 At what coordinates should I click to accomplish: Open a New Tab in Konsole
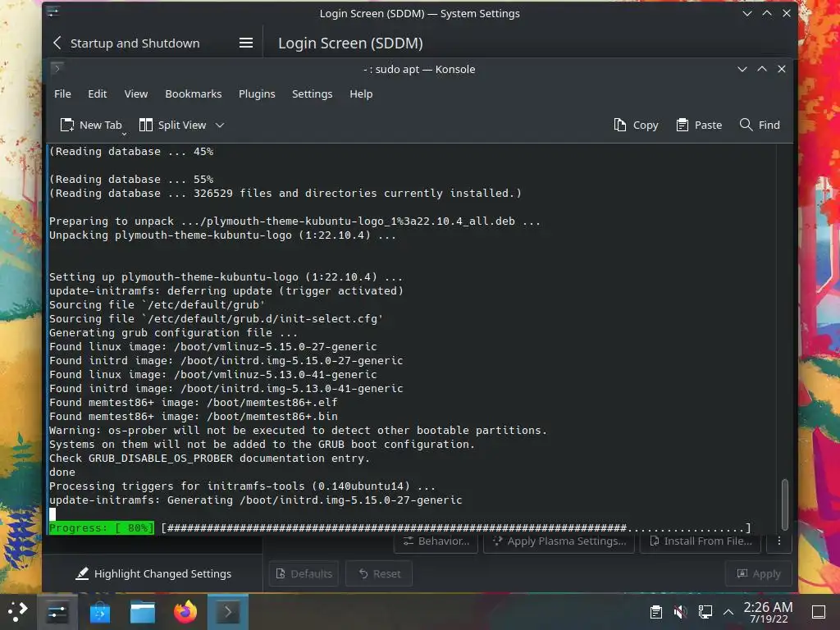pos(91,125)
